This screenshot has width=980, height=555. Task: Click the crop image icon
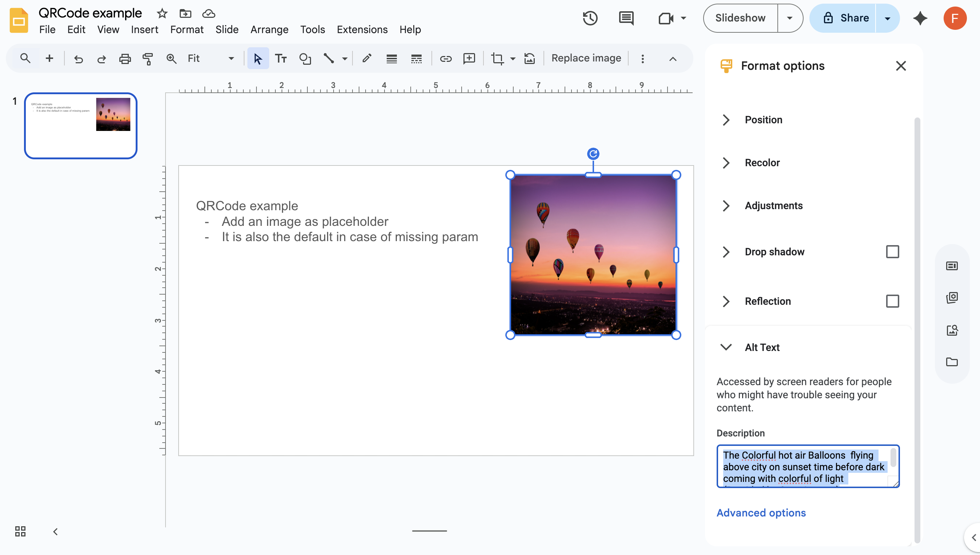click(497, 59)
